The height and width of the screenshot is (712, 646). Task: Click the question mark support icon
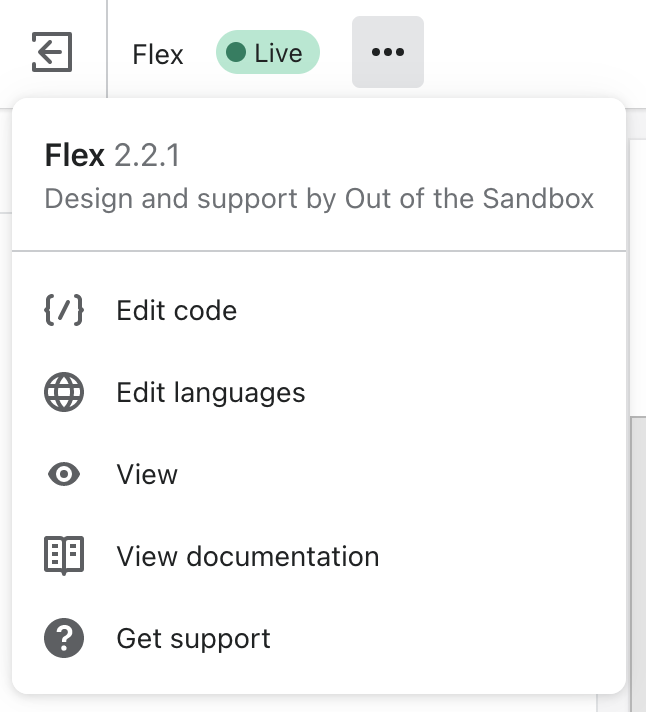tap(64, 638)
